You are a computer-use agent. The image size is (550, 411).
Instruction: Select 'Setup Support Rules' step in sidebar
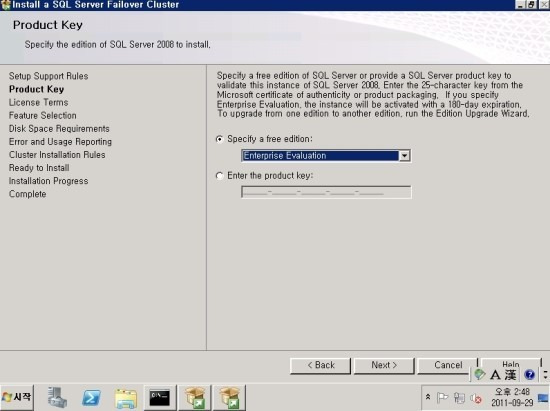tap(48, 76)
